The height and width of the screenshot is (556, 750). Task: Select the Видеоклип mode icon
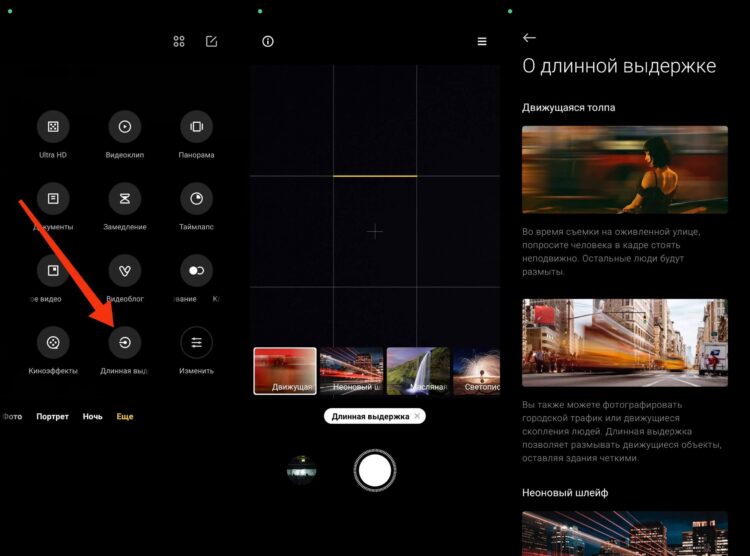point(125,127)
